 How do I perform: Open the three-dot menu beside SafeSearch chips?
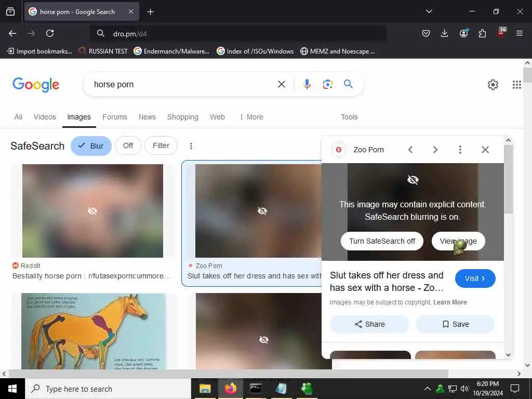click(x=191, y=146)
